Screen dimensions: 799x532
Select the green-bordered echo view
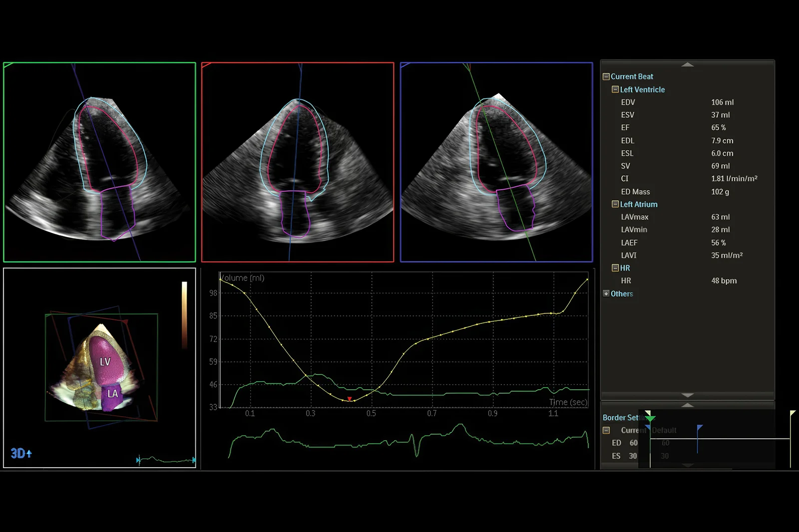[x=99, y=162]
